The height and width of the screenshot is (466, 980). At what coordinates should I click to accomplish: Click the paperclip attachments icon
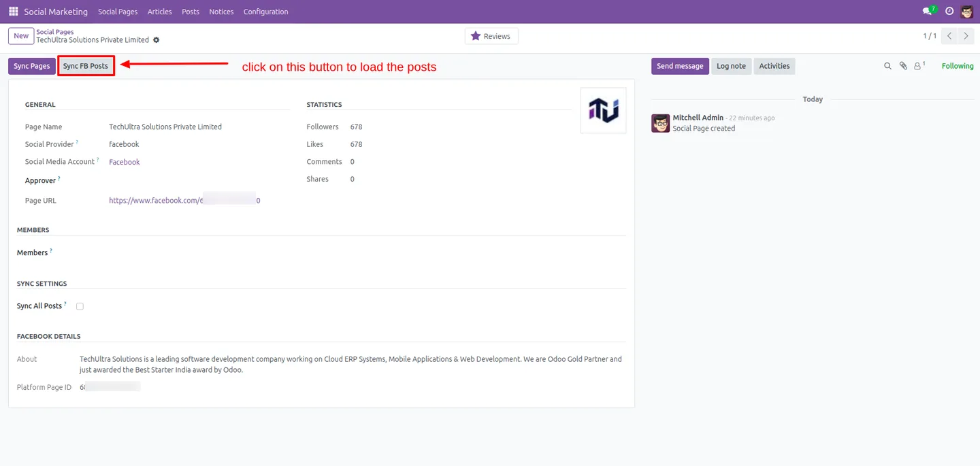[903, 66]
